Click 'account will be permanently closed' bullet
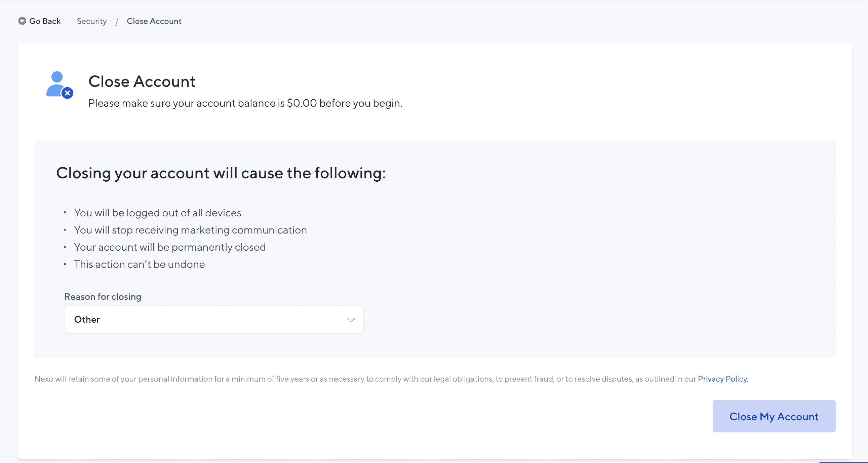The width and height of the screenshot is (868, 463). 170,247
